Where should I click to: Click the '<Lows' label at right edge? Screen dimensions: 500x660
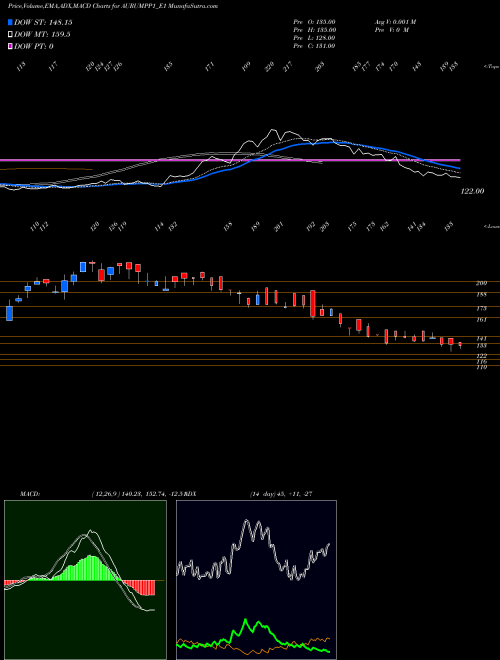click(x=491, y=226)
